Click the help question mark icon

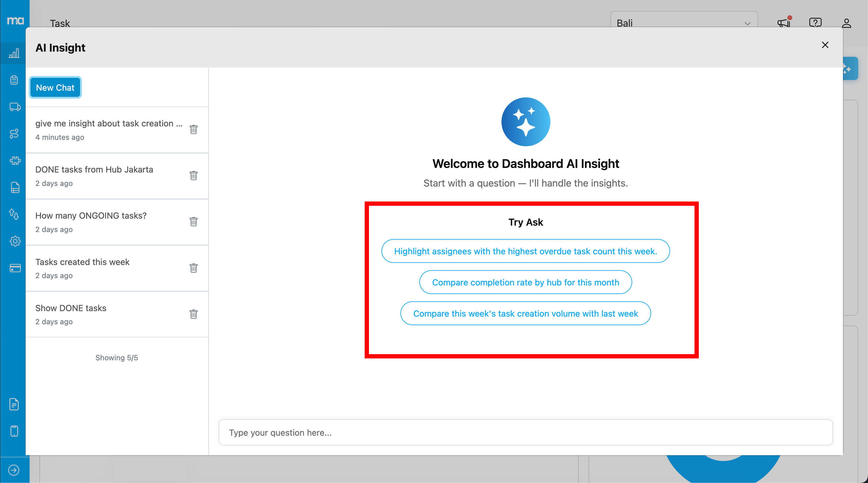click(815, 23)
